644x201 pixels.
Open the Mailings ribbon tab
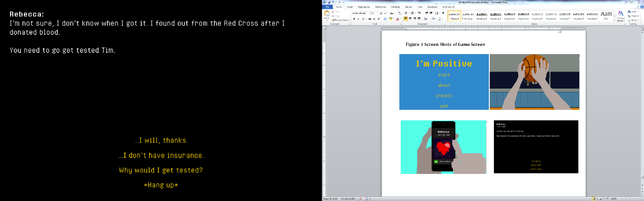[396, 7]
